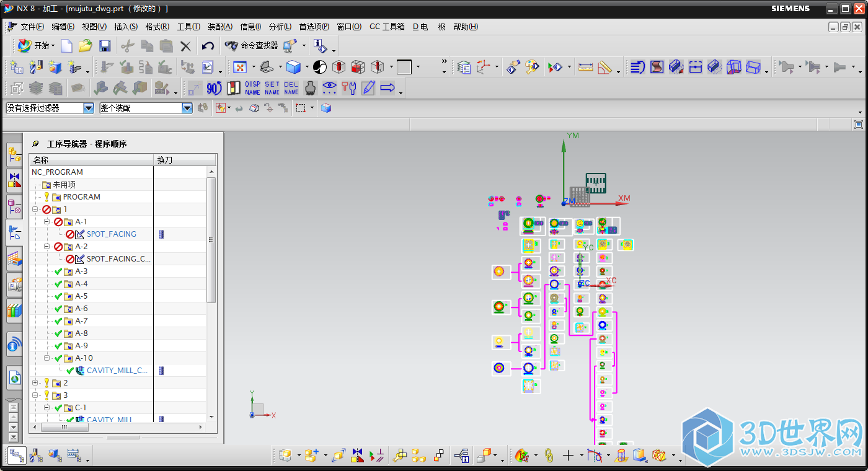Switch to Machine Tool View icon

pos(36,456)
